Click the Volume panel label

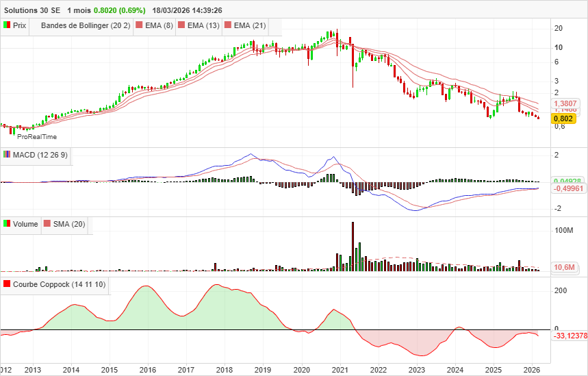tap(25, 224)
